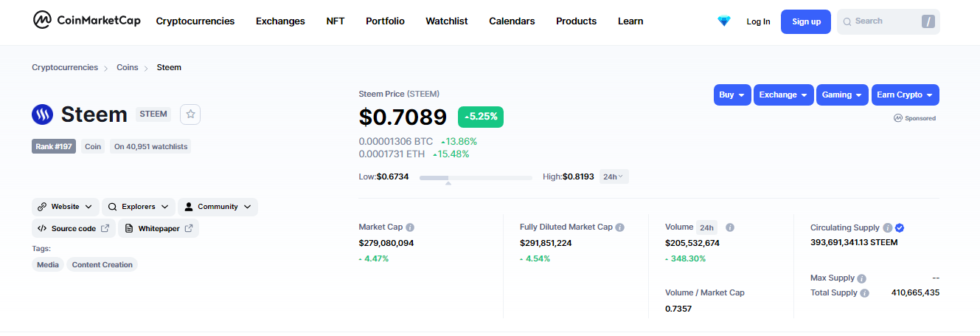Click the Whitepaper external link icon
980x336 pixels.
189,228
